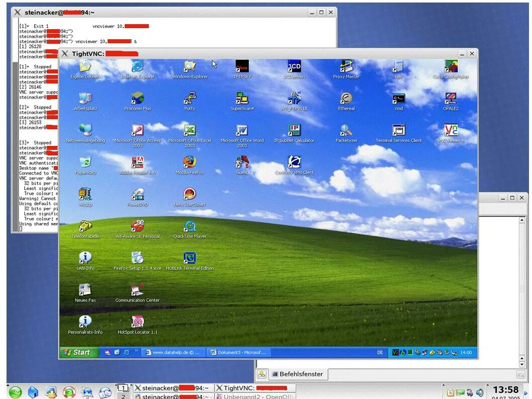Open the Windows-Explorer desktop shortcut

pyautogui.click(x=190, y=66)
